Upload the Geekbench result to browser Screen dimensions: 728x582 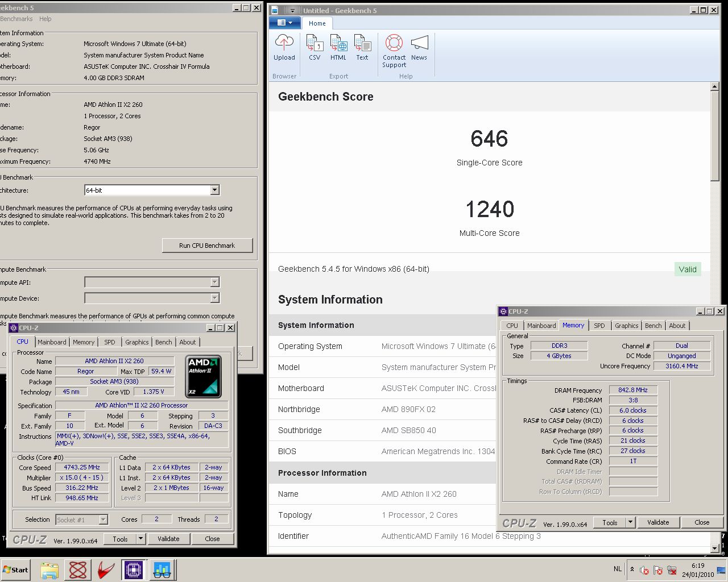[x=284, y=47]
